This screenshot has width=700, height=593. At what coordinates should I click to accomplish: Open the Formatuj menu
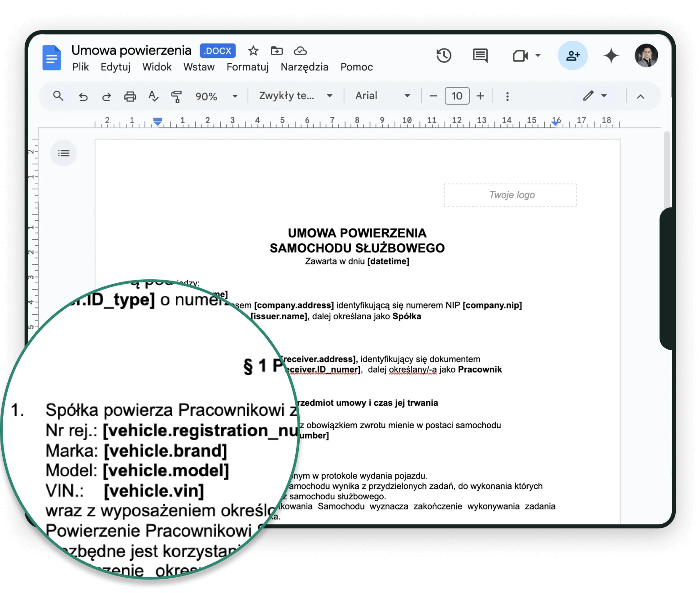click(248, 67)
